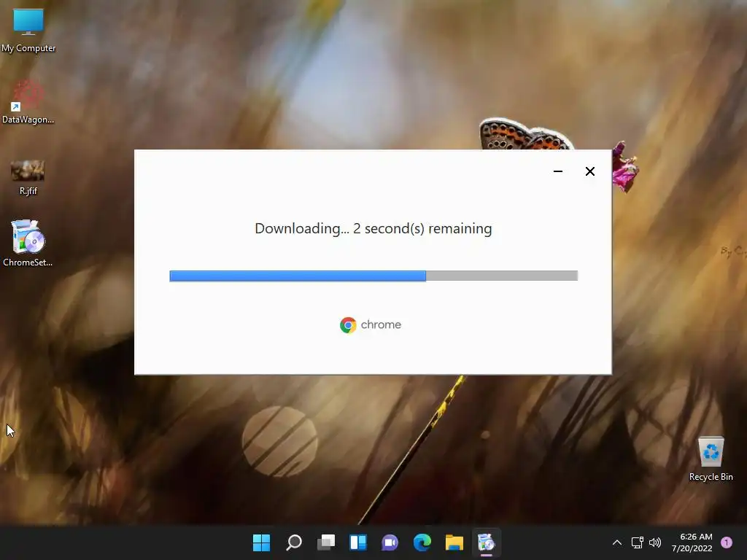
Task: Show hidden system tray icons
Action: click(617, 542)
